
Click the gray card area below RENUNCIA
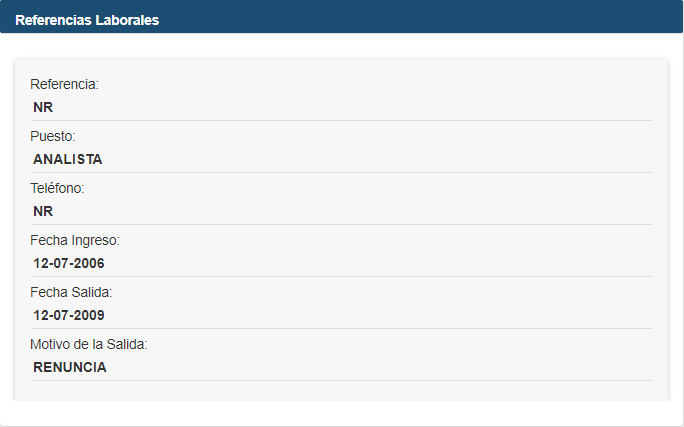pyautogui.click(x=340, y=390)
